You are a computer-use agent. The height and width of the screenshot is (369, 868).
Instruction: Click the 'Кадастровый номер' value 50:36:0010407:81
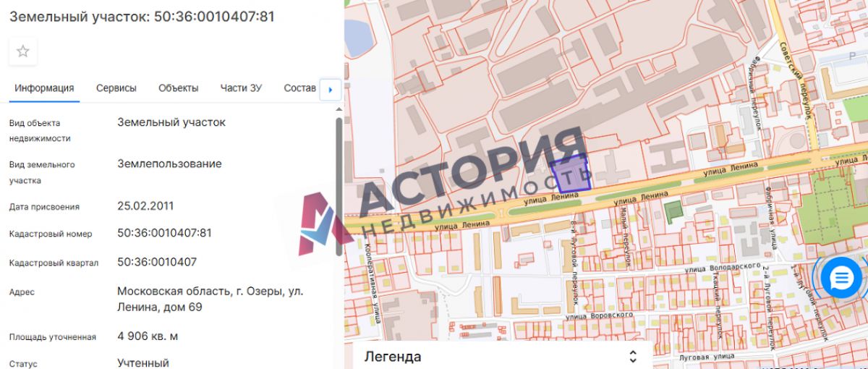click(x=164, y=233)
